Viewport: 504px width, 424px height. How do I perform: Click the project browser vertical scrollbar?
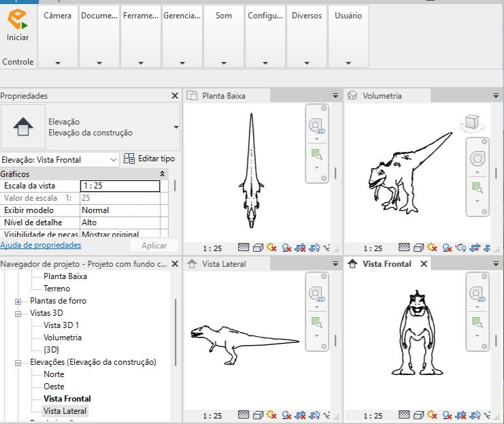coord(175,332)
